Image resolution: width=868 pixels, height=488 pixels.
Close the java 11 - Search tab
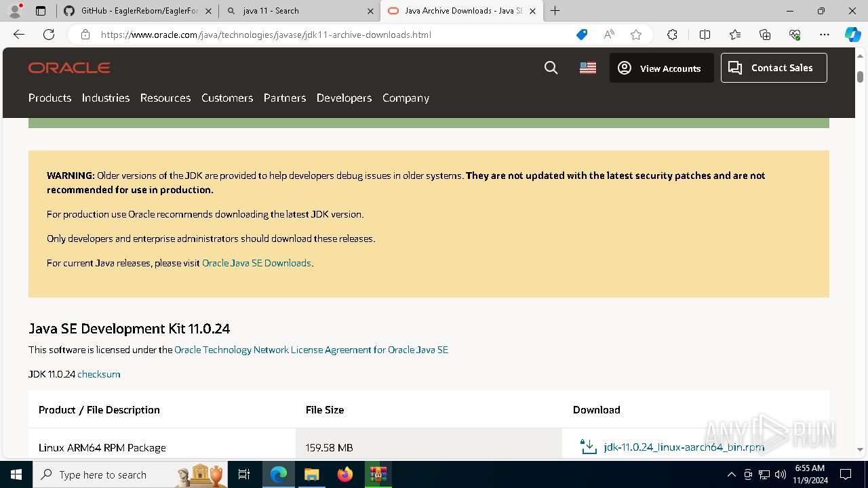pos(370,11)
